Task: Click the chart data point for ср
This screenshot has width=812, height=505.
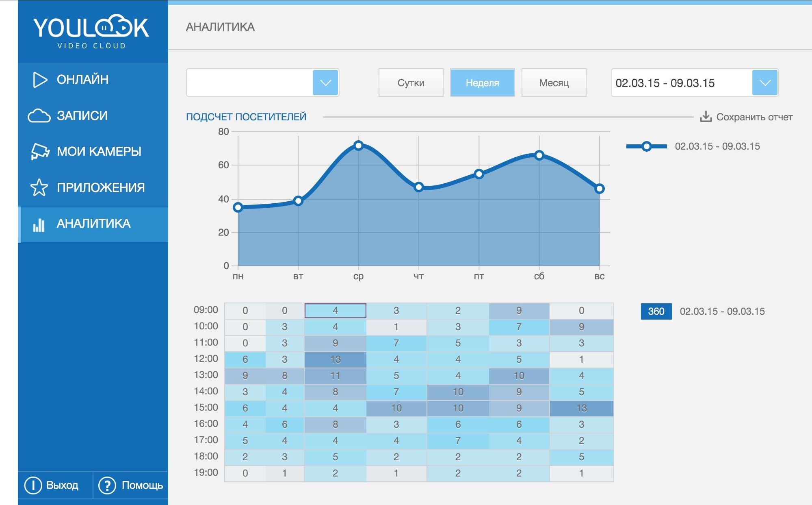Action: 358,146
